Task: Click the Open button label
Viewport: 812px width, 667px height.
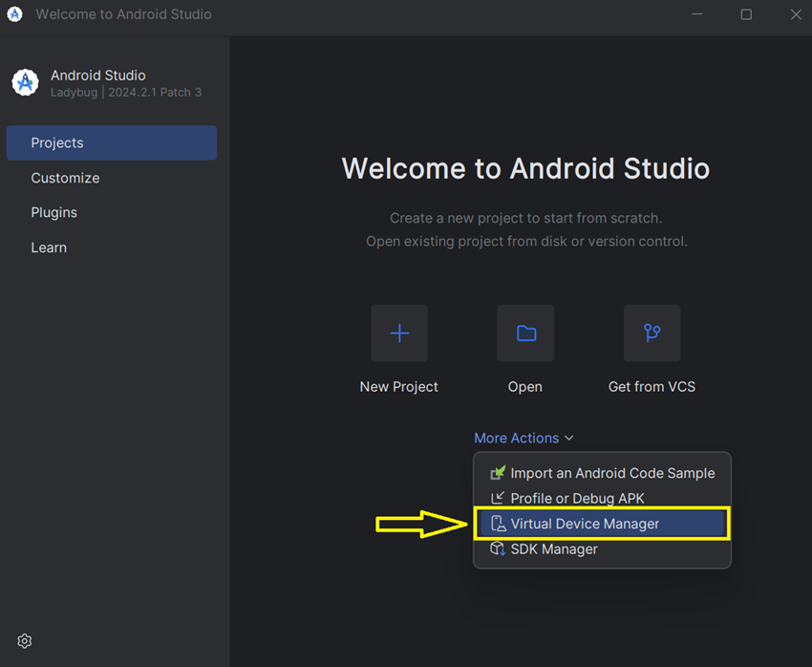Action: coord(524,386)
